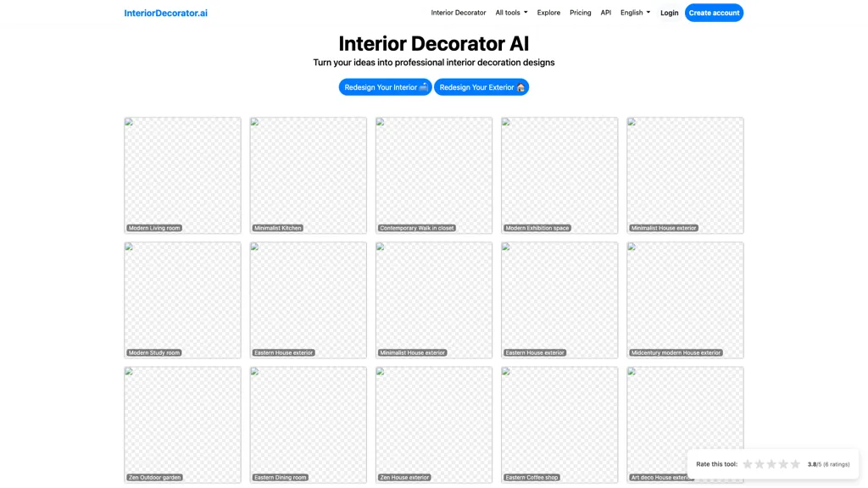Open the Minimalist Kitchen example
This screenshot has width=868, height=488.
tap(308, 175)
